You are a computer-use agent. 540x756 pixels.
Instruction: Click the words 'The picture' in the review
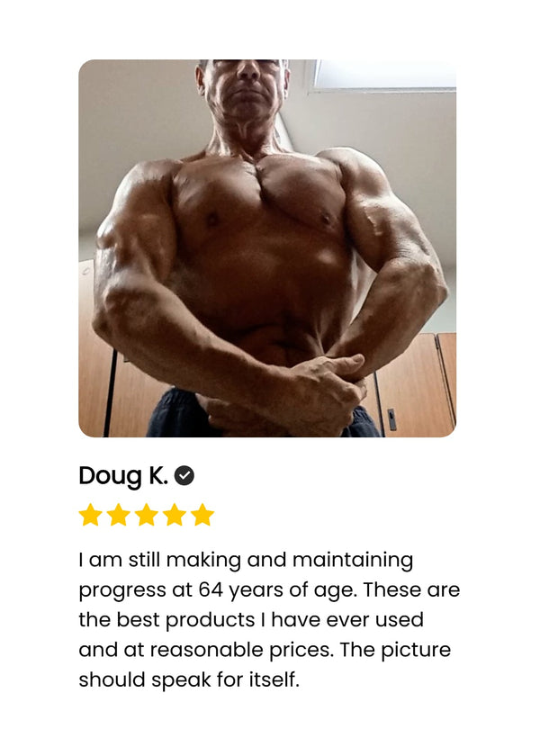click(x=395, y=650)
